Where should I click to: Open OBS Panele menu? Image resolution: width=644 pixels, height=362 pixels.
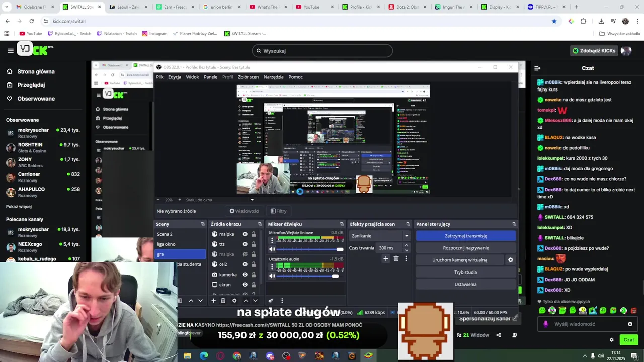[210, 77]
